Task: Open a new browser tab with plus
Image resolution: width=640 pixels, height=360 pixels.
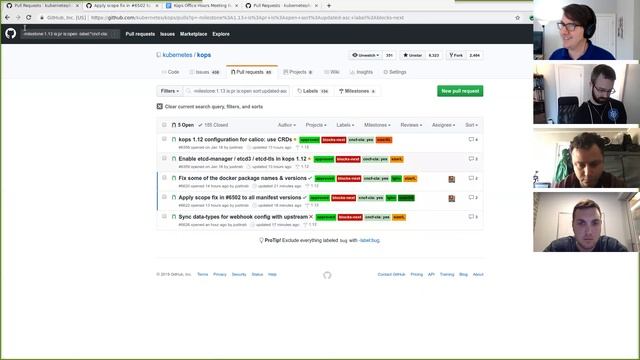Action: (x=329, y=6)
